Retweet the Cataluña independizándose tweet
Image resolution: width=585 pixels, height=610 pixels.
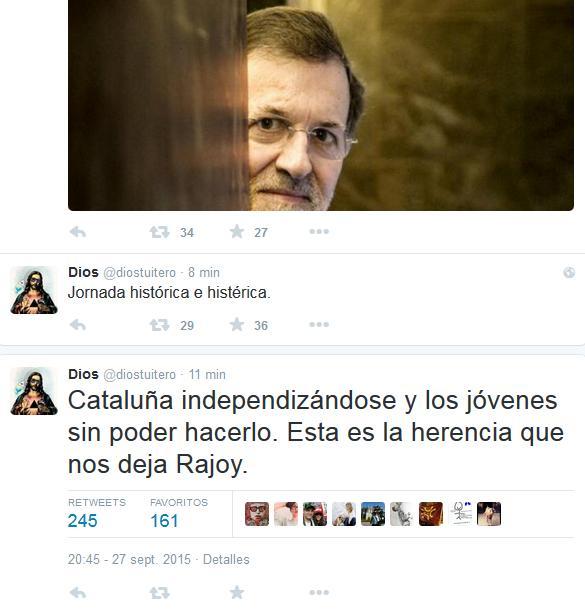pyautogui.click(x=159, y=593)
